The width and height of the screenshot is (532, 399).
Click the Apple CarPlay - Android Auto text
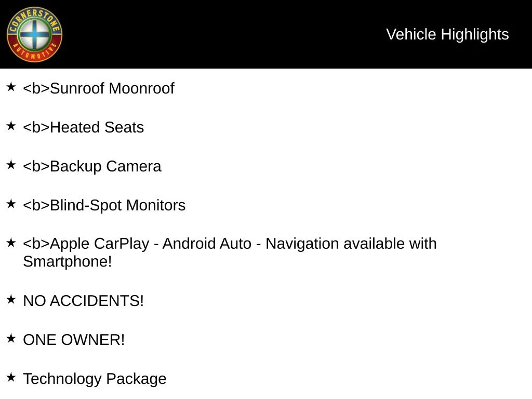(x=151, y=244)
